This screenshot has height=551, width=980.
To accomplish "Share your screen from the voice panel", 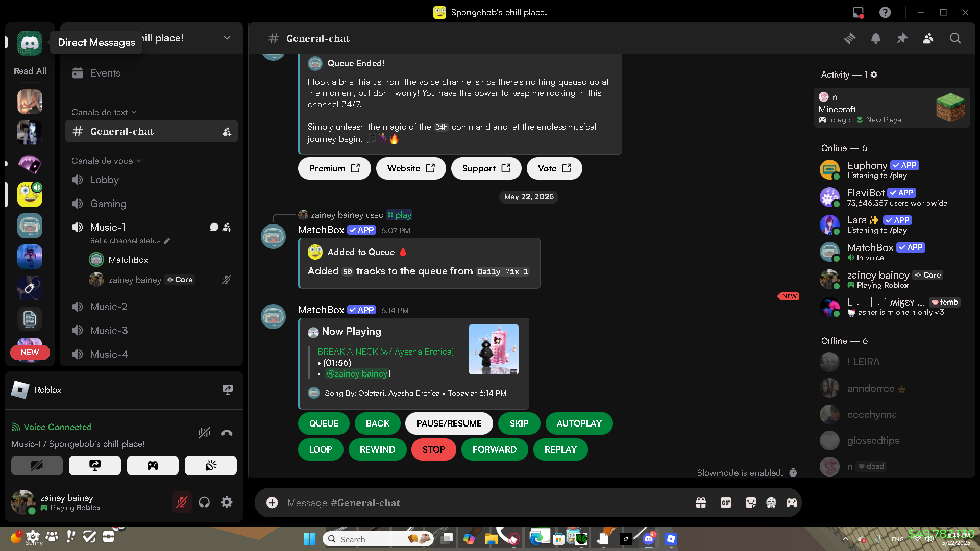I will tap(95, 465).
